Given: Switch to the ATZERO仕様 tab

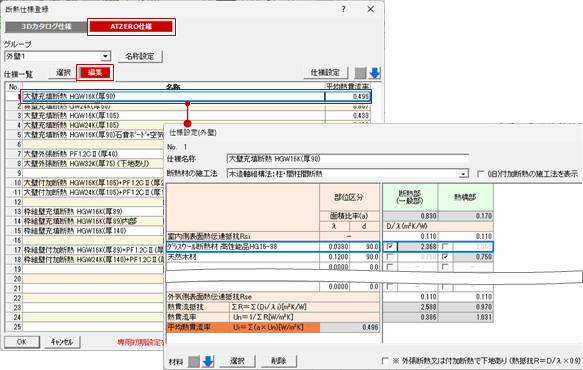Looking at the screenshot, I should coord(131,27).
